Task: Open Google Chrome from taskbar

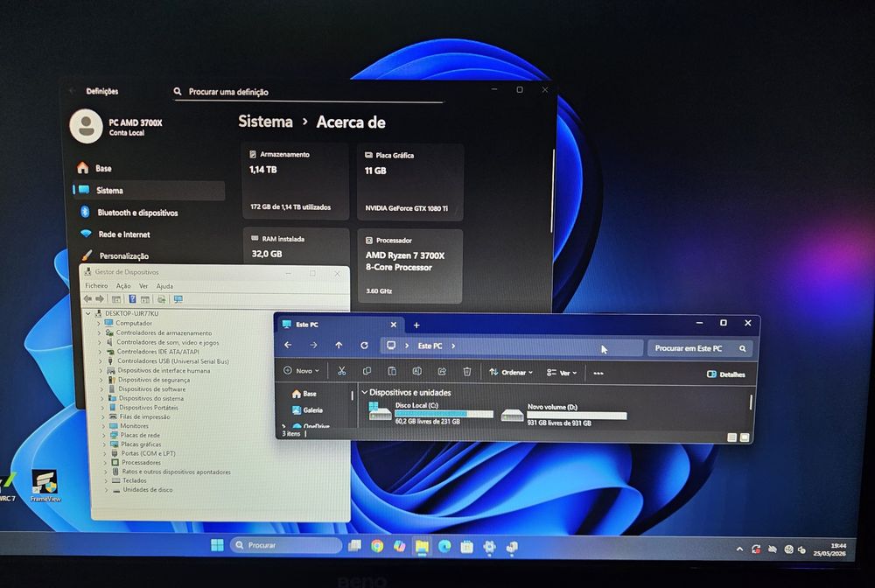Action: [x=377, y=546]
